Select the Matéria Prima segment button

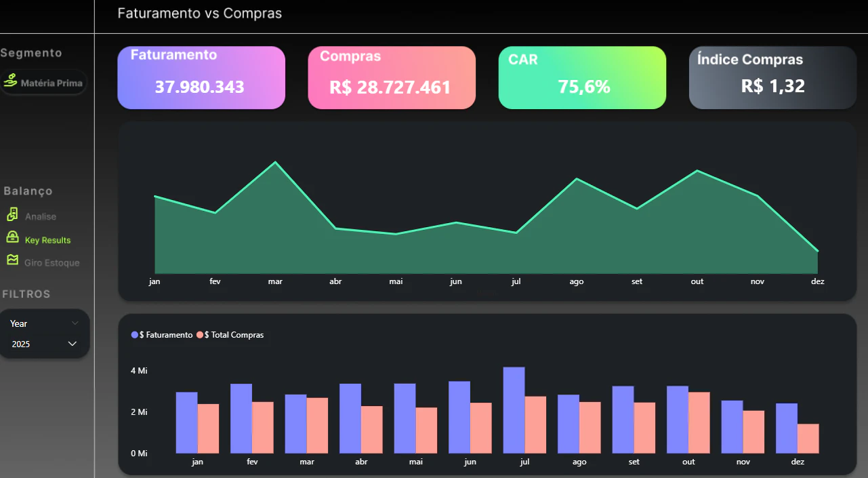pyautogui.click(x=43, y=83)
